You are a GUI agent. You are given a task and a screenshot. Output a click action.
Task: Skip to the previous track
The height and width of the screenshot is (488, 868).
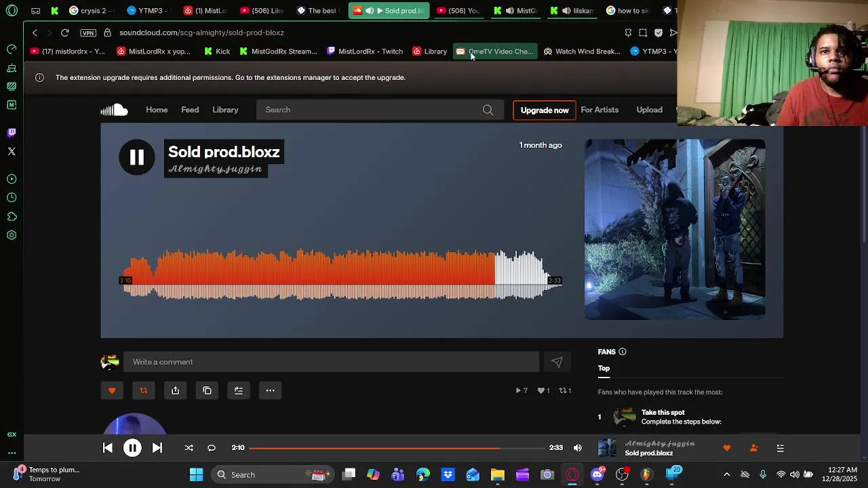tap(107, 448)
